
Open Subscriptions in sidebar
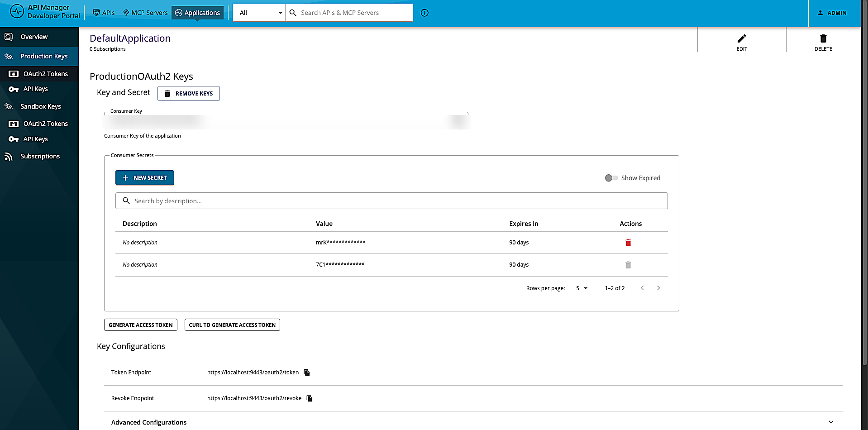[x=39, y=156]
